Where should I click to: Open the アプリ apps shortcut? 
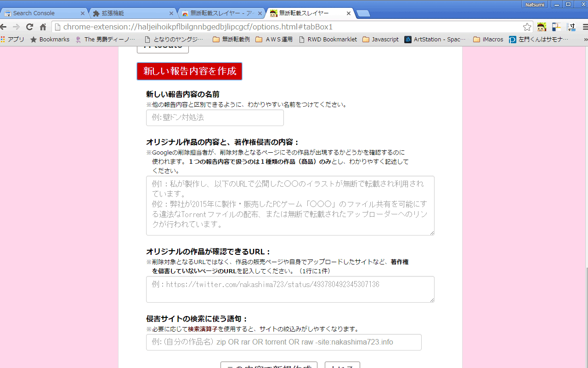12,40
